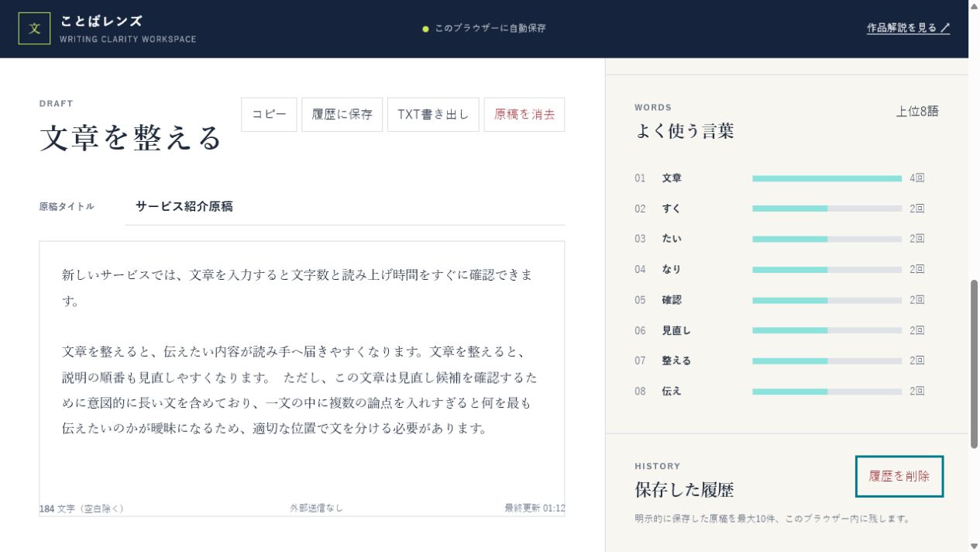Click the rank number 01
The width and height of the screenshot is (980, 552).
pos(640,178)
